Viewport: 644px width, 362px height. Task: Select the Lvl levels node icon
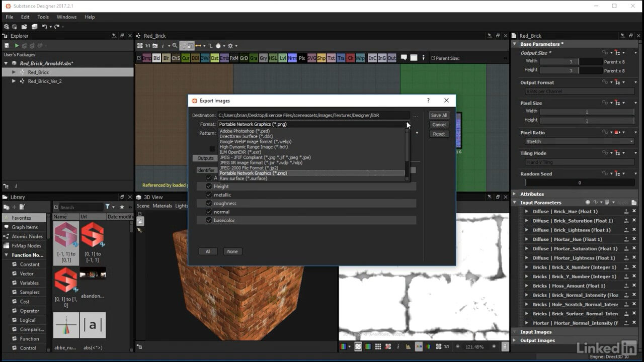pos(283,58)
